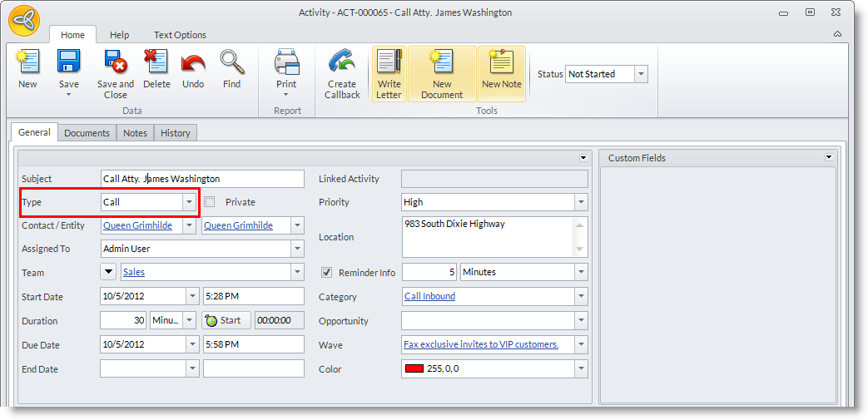Click the Delete icon in ribbon

(156, 63)
